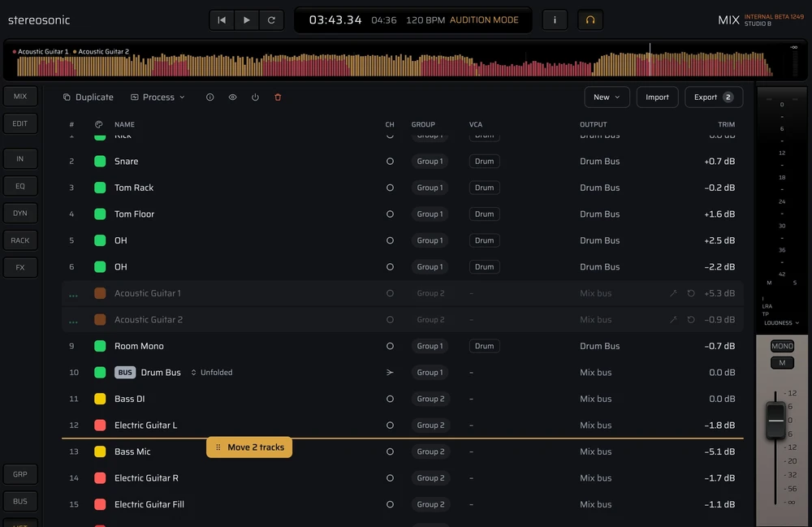Toggle the MONO button
812x527 pixels.
coord(782,346)
